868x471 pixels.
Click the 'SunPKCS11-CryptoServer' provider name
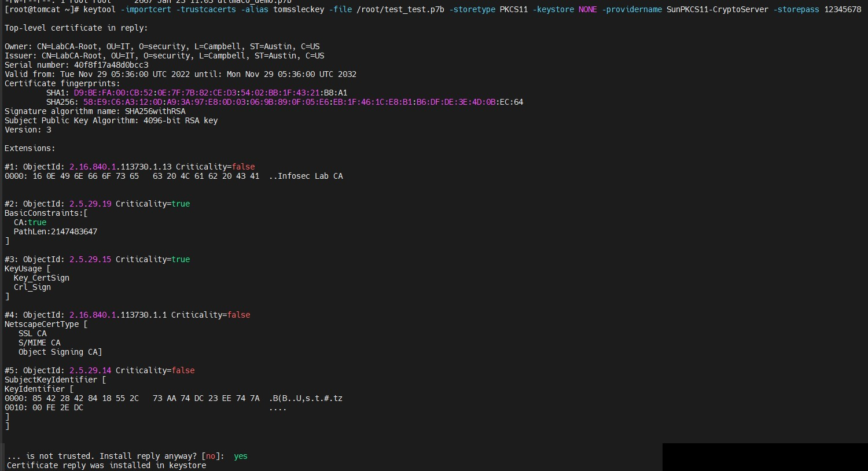[718, 9]
